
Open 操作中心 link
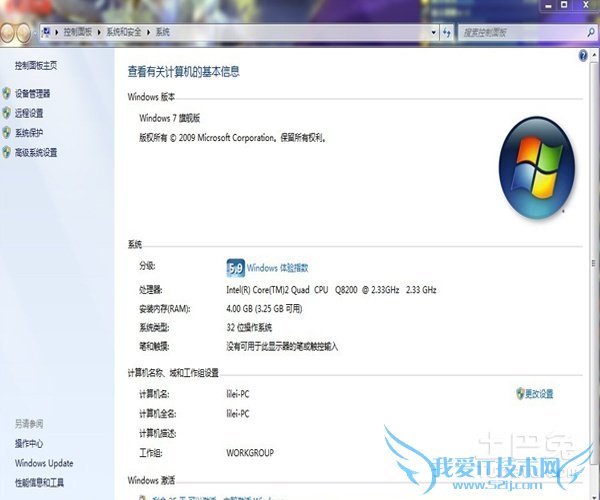29,444
